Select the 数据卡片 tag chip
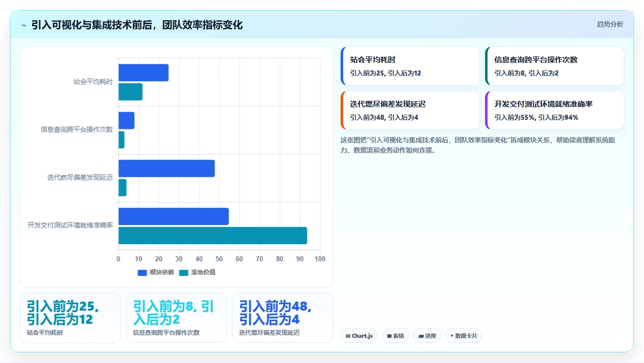The width and height of the screenshot is (644, 363). coord(464,336)
